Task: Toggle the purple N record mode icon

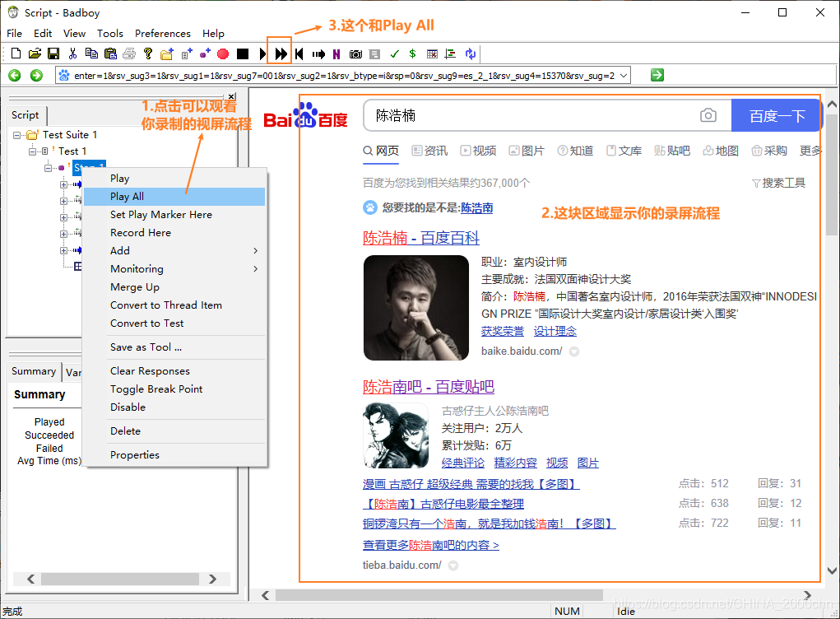Action: [336, 54]
